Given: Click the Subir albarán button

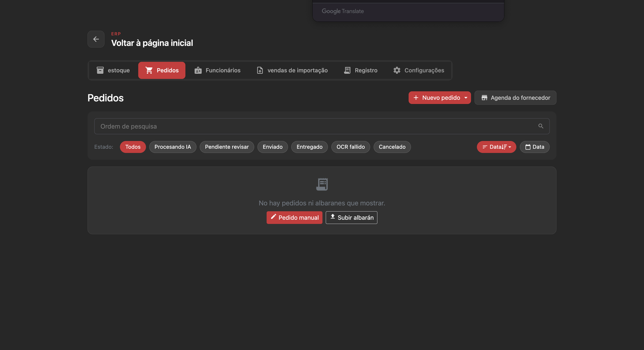Looking at the screenshot, I should 352,217.
